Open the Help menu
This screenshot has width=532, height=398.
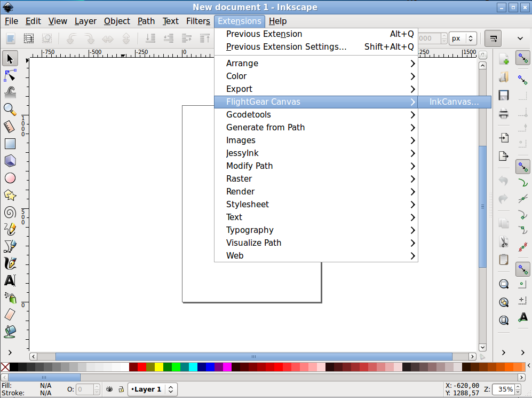[277, 21]
